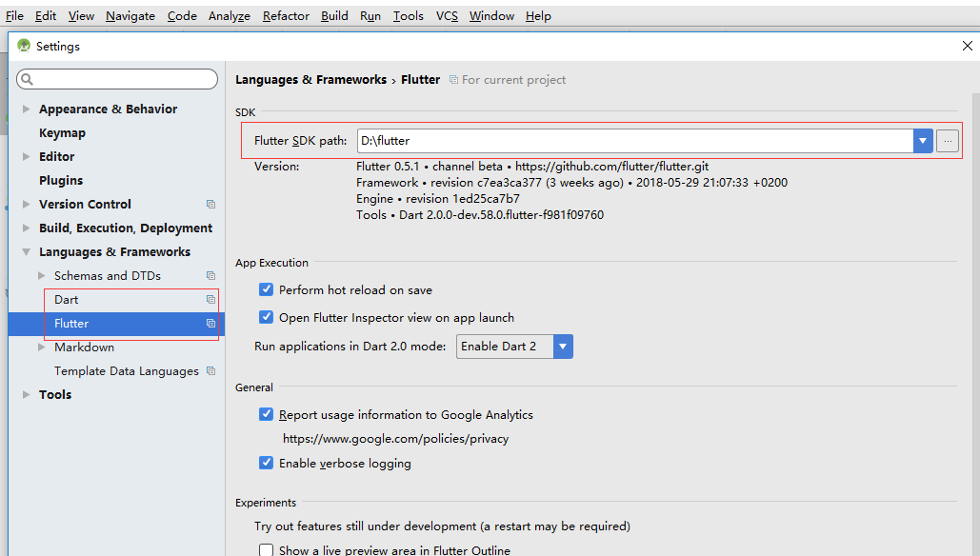Viewport: 980px width, 556px height.
Task: Select Template Data Languages entry
Action: (x=127, y=370)
